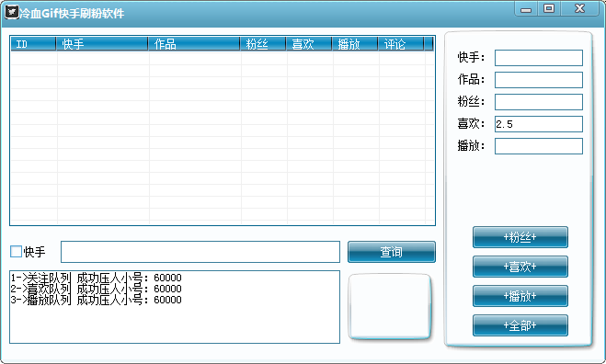606x364 pixels.
Task: Click the +播放+ button
Action: [x=520, y=296]
